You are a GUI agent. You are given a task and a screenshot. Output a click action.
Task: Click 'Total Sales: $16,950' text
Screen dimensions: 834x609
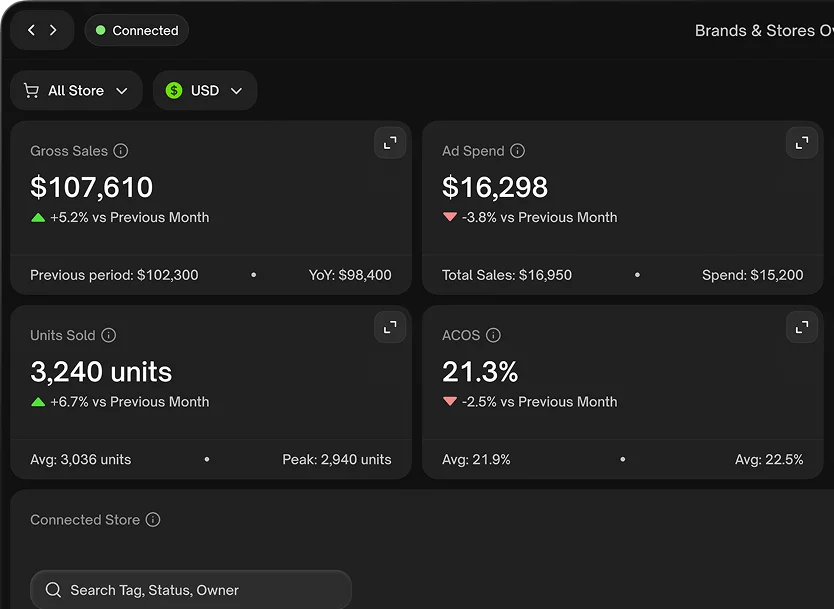[x=507, y=275]
